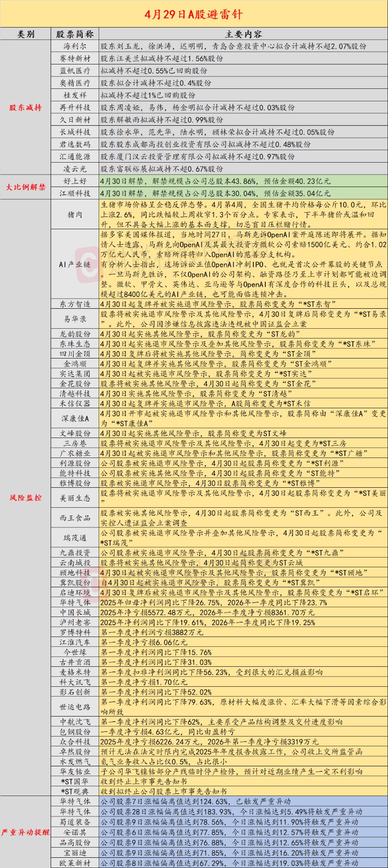This screenshot has width=388, height=868.
Task: Select stock name 四川金顶
Action: (75, 354)
